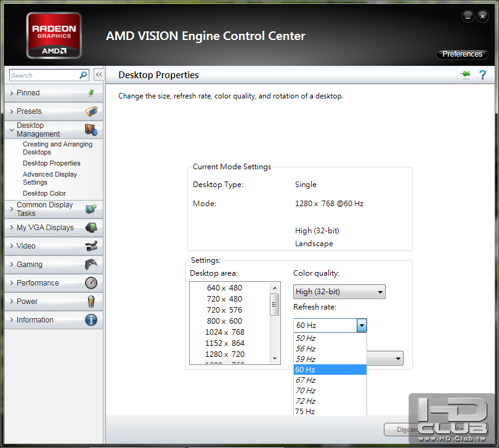Select 1024 x 768 desktop area

coord(224,332)
